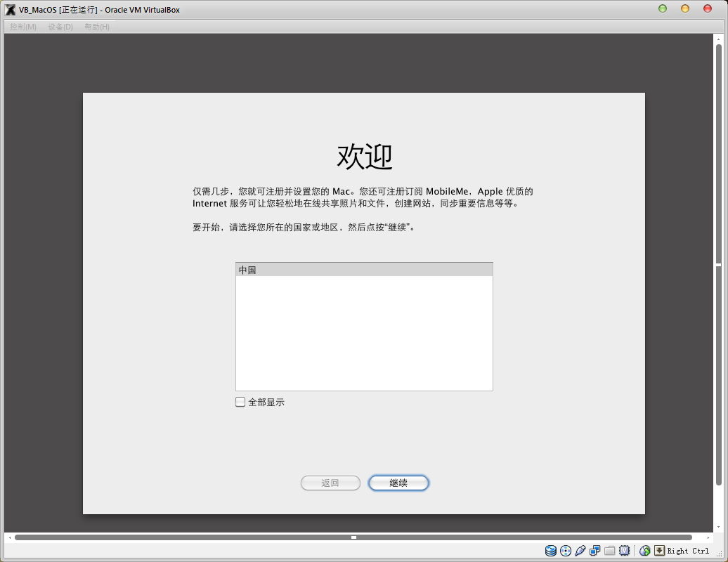Click the scroll-right arrow of the horizontal scrollbar
Screen dimensions: 728x562
pos(708,537)
